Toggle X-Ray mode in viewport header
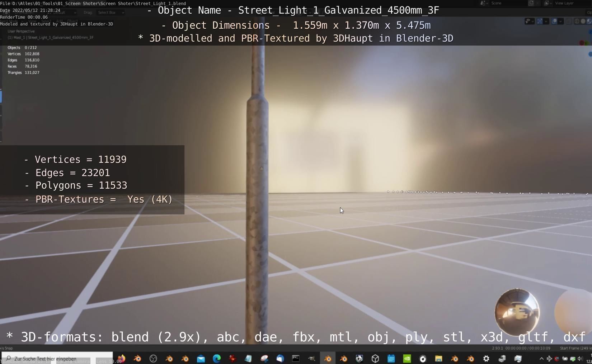592x364 pixels. [x=569, y=22]
